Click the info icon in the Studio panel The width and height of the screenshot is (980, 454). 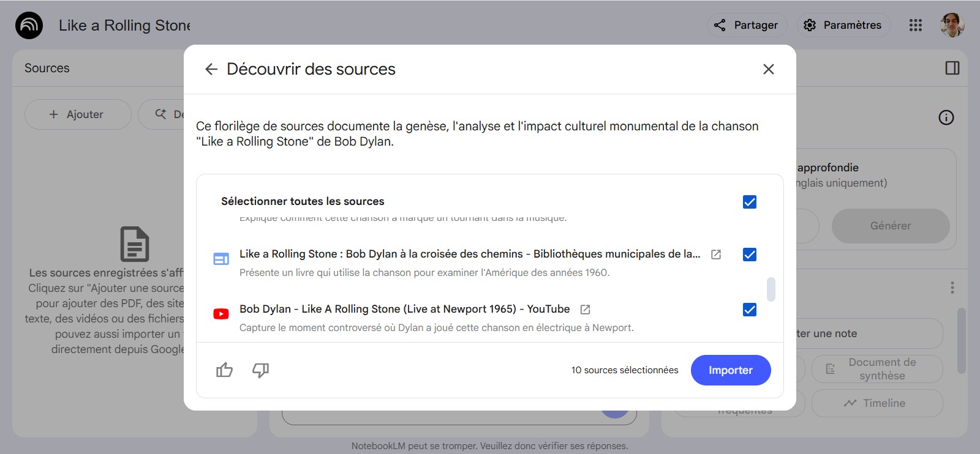946,117
